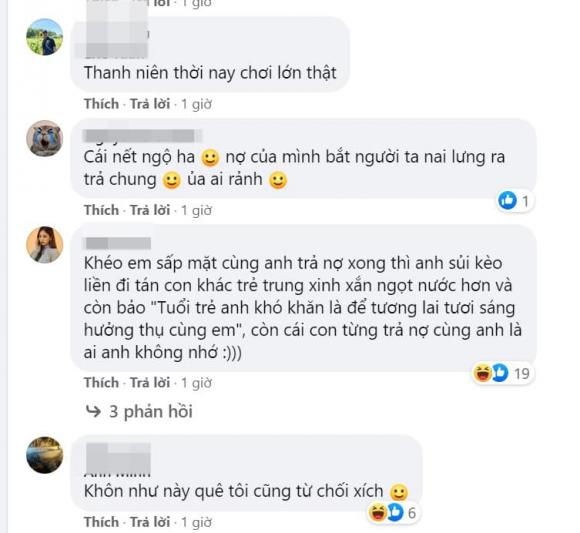Click Trả lời under the "Khôn như này" comment
The height and width of the screenshot is (533, 580).
(x=150, y=522)
